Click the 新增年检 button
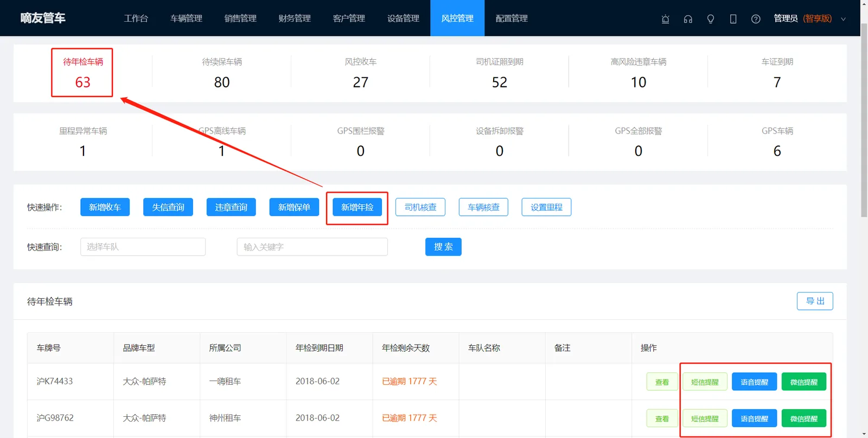This screenshot has width=868, height=438. tap(357, 207)
